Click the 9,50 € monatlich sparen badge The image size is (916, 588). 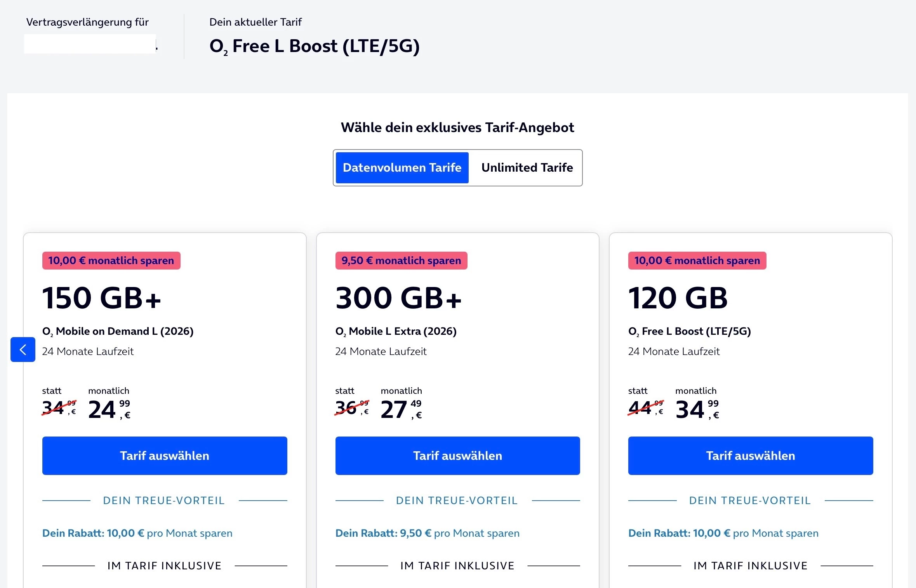tap(401, 261)
